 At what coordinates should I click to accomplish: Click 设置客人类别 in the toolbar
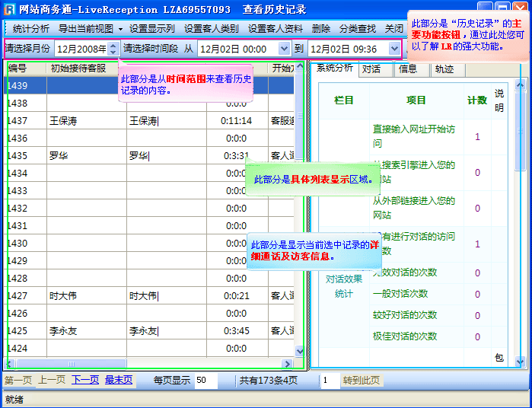tap(211, 28)
